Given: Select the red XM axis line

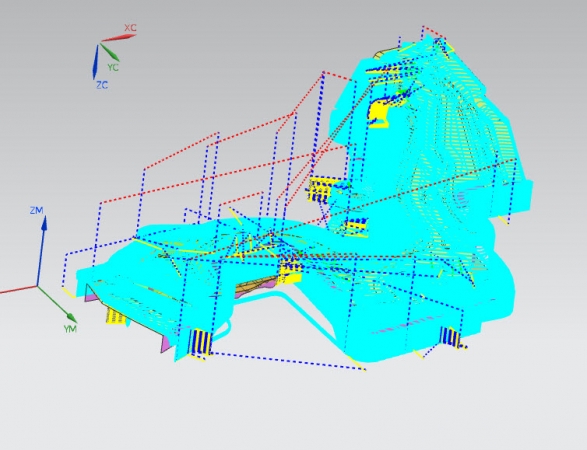Looking at the screenshot, I should [18, 290].
